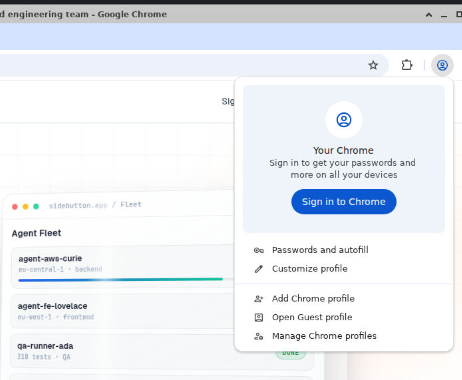Click the large profile avatar in the popup

point(344,120)
